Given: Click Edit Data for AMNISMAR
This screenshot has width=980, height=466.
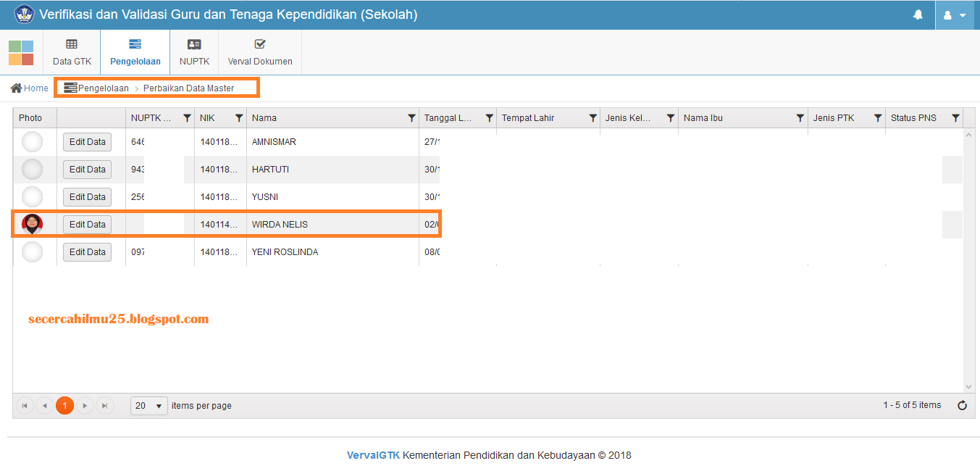Looking at the screenshot, I should point(88,142).
